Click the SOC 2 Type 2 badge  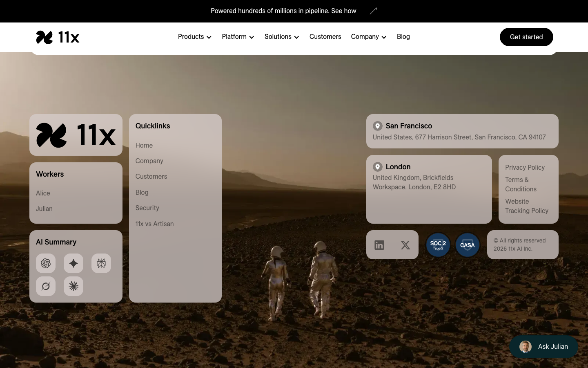[x=438, y=245]
